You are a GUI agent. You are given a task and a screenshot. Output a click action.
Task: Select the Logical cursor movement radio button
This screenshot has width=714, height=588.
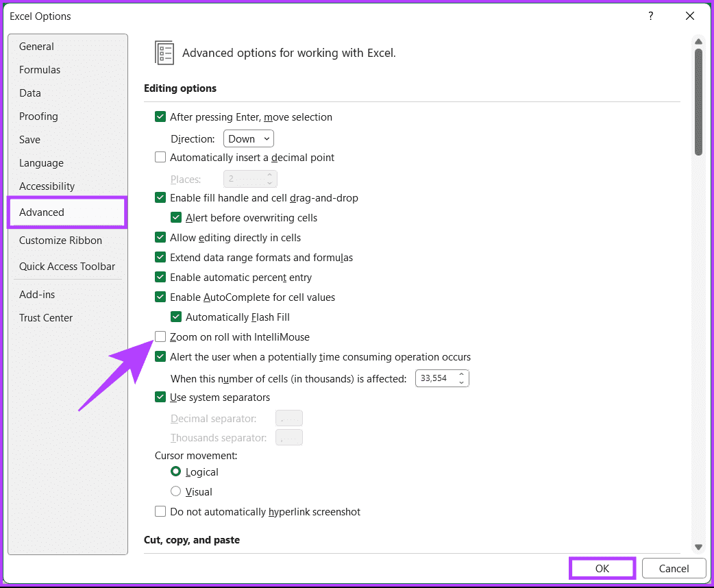[177, 471]
